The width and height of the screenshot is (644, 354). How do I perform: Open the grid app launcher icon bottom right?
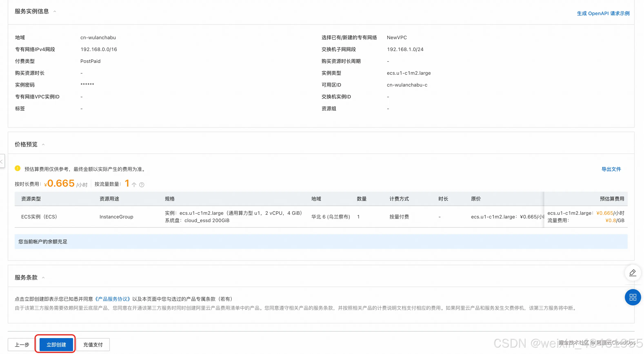tap(633, 297)
